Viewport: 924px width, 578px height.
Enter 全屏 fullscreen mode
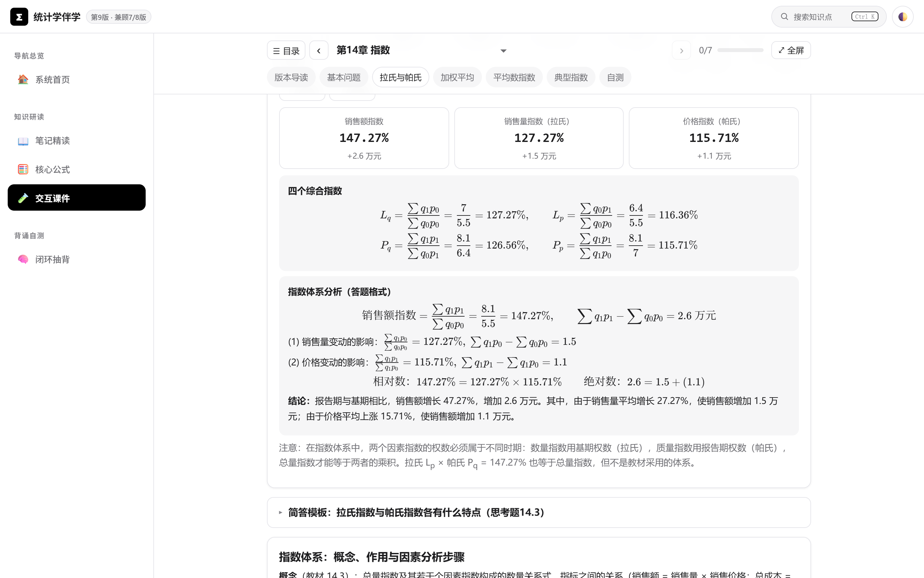(791, 50)
